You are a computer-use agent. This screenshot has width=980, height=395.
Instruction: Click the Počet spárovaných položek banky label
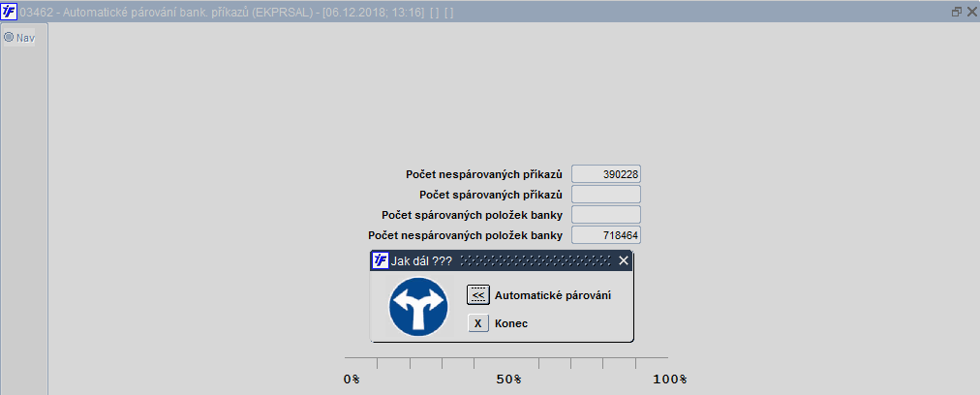click(473, 215)
